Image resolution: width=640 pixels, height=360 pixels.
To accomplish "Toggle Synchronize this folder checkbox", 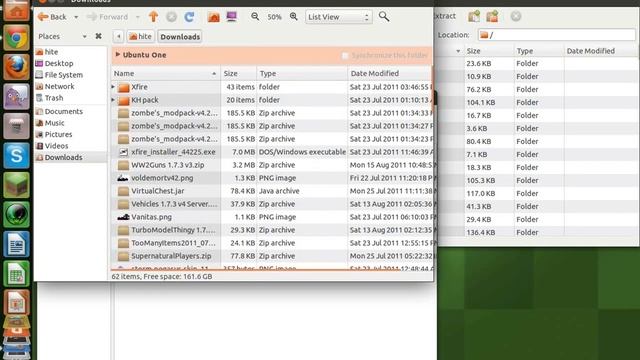I will [345, 55].
